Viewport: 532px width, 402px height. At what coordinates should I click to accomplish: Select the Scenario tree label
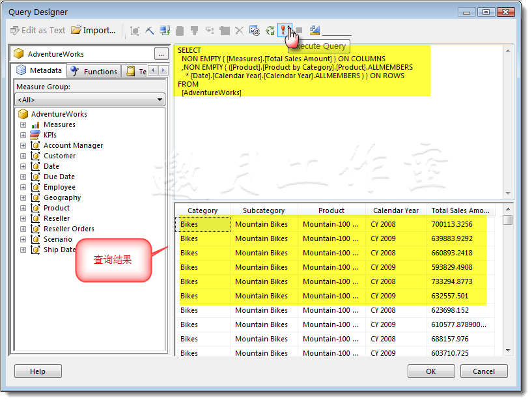(58, 239)
